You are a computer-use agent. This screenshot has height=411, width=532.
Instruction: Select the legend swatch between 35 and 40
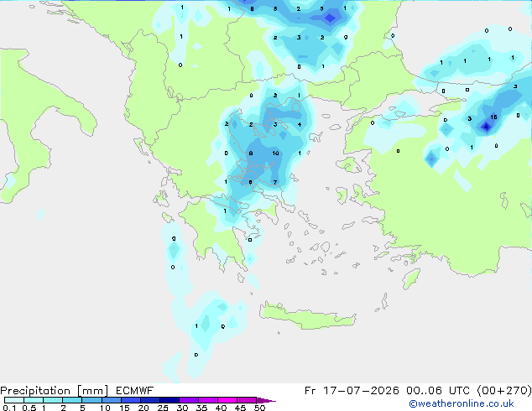coord(207,400)
